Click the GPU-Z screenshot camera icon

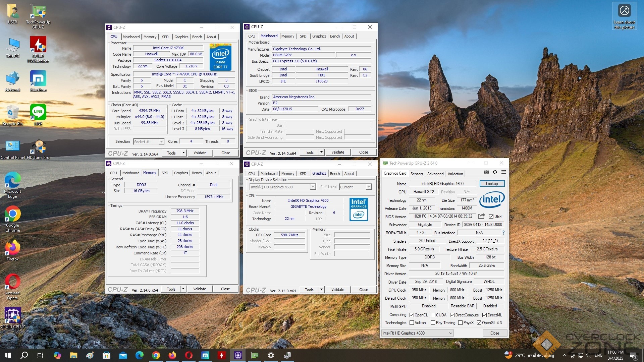(x=486, y=172)
